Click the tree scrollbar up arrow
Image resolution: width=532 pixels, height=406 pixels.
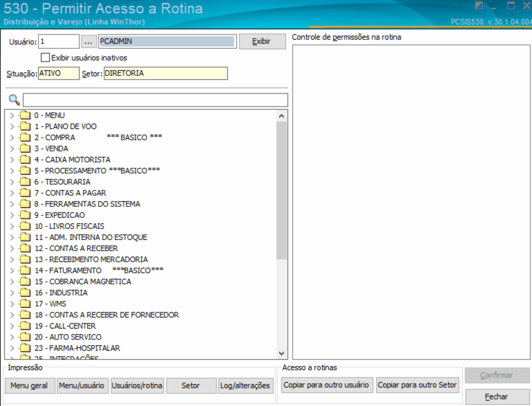tap(282, 116)
